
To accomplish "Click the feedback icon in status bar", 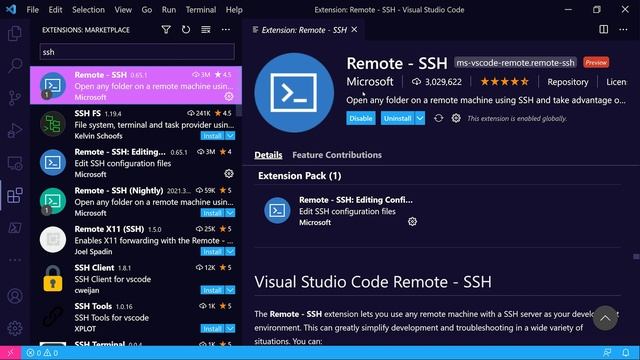I will pos(607,353).
